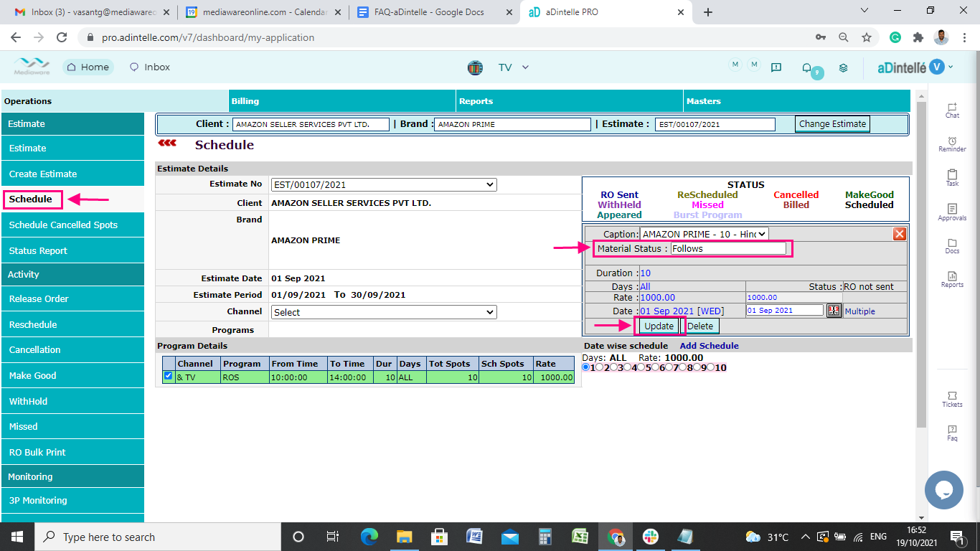The height and width of the screenshot is (551, 980).
Task: Open the Estimate No dropdown
Action: click(384, 184)
